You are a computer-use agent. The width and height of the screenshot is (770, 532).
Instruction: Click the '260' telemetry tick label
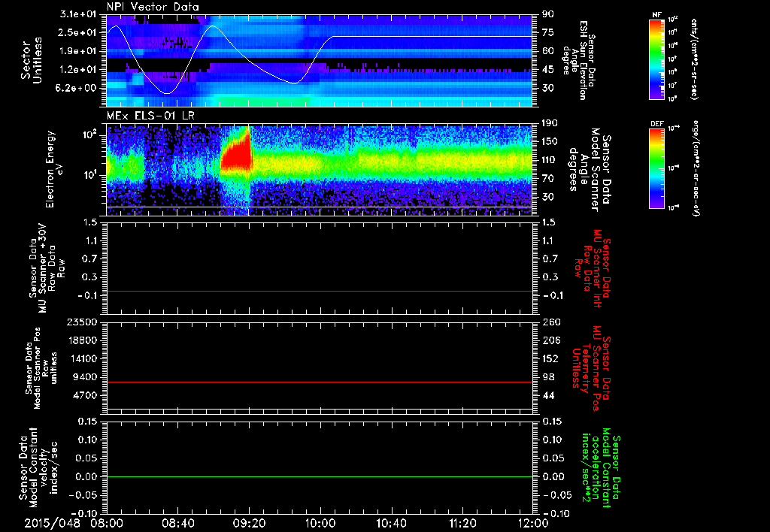550,322
